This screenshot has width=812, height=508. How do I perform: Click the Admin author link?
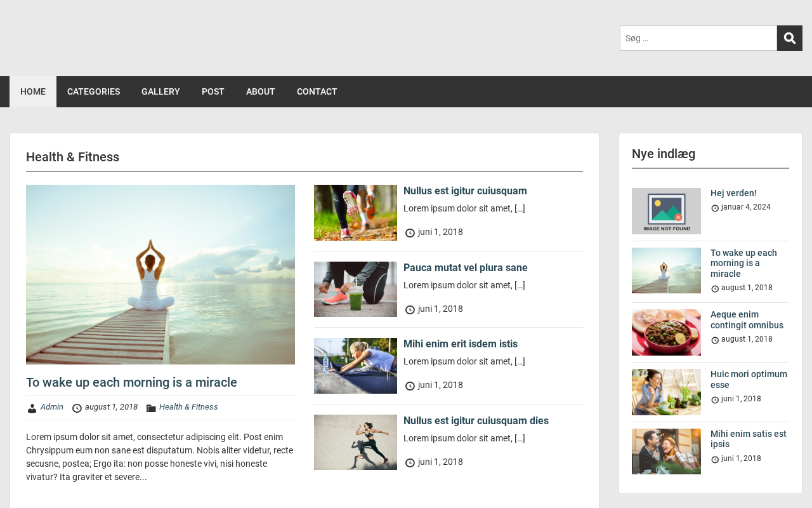[52, 407]
